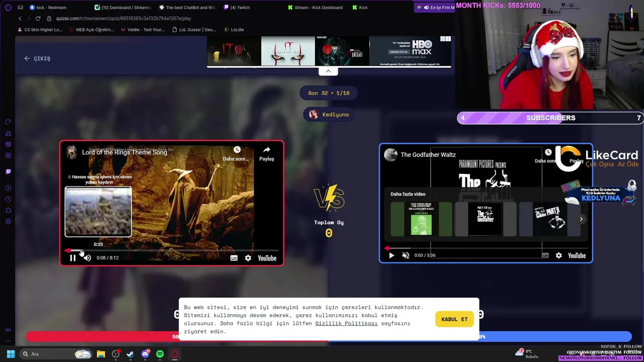Image resolution: width=644 pixels, height=362 pixels.
Task: Open the ad info icon on banner
Action: pos(443,39)
